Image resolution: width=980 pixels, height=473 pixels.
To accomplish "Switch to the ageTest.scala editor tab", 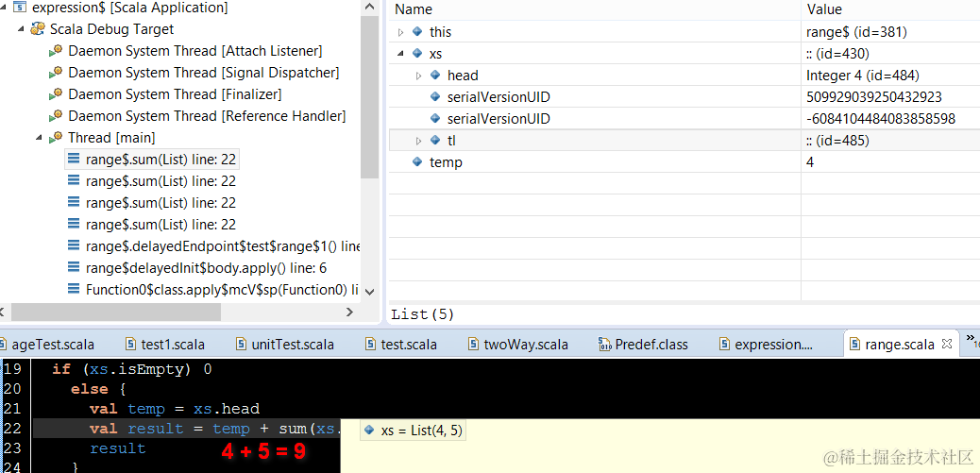I will click(x=53, y=345).
